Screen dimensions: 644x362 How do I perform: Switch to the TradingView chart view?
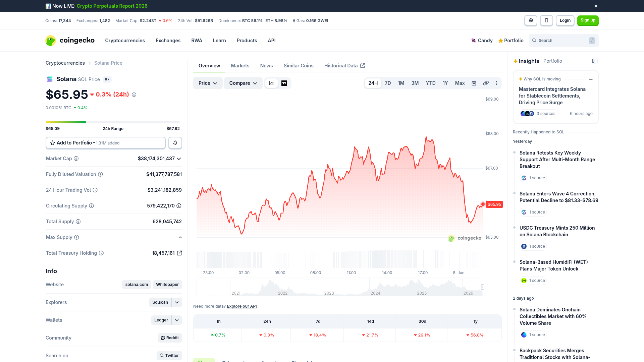(x=284, y=83)
